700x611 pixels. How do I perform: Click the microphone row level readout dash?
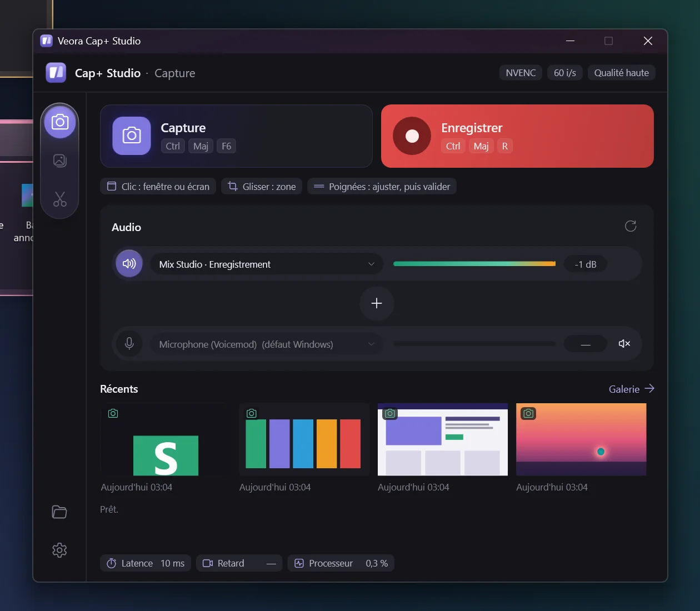click(586, 344)
